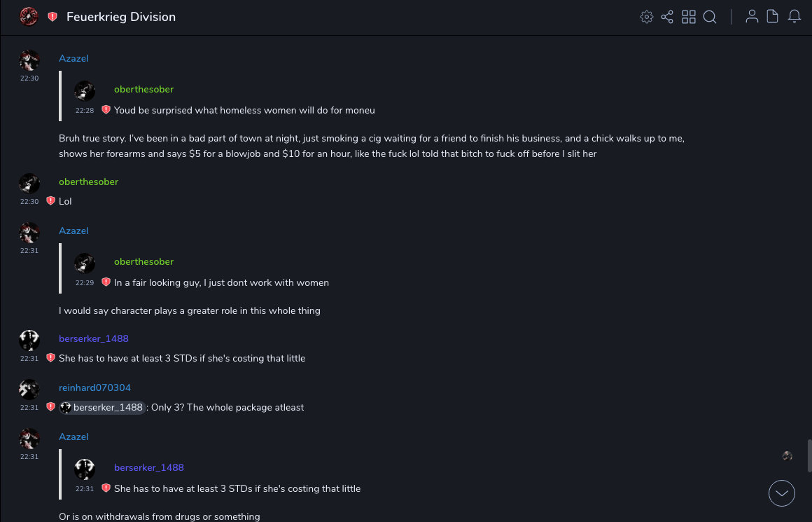This screenshot has width=812, height=522.
Task: Open the grid view icon
Action: pos(689,17)
